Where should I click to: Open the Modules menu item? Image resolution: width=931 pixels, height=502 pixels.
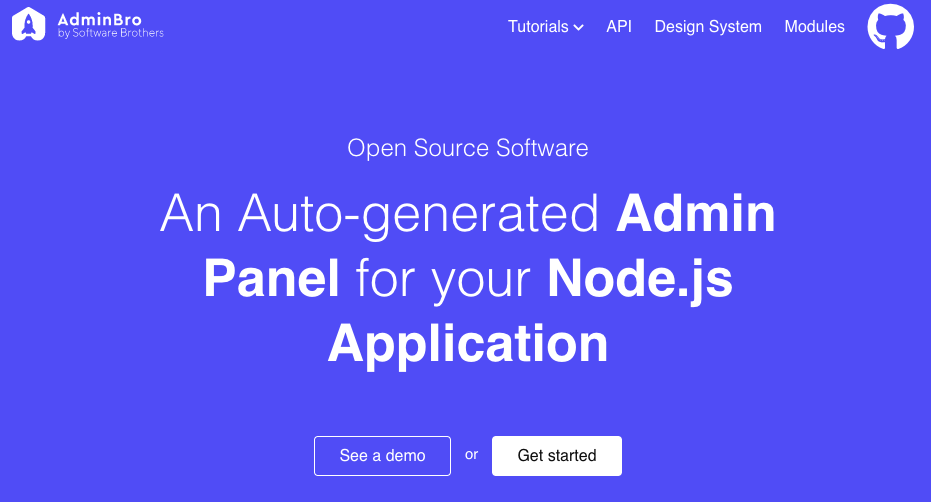coord(814,27)
